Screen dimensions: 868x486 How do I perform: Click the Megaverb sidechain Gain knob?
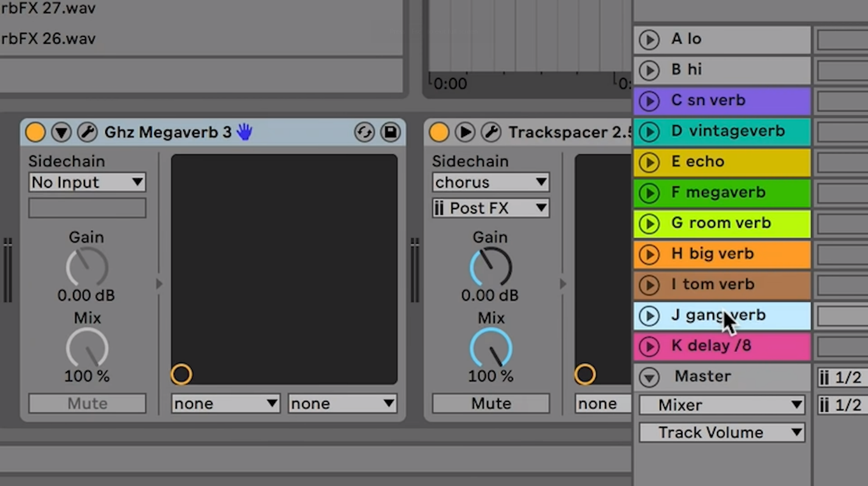[x=87, y=266]
